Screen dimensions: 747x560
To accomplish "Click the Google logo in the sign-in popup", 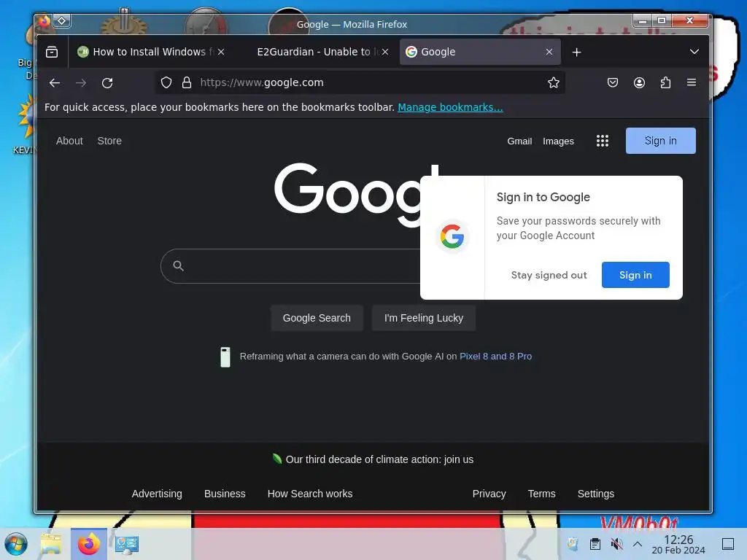I will tap(452, 236).
